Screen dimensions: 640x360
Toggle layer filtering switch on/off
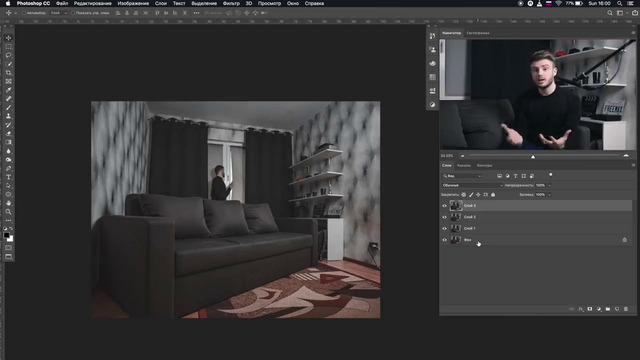[551, 175]
